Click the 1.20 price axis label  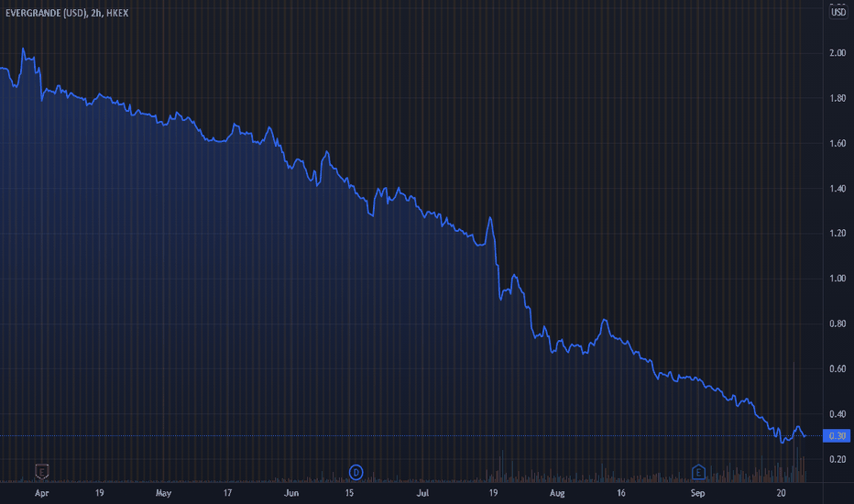pyautogui.click(x=838, y=233)
